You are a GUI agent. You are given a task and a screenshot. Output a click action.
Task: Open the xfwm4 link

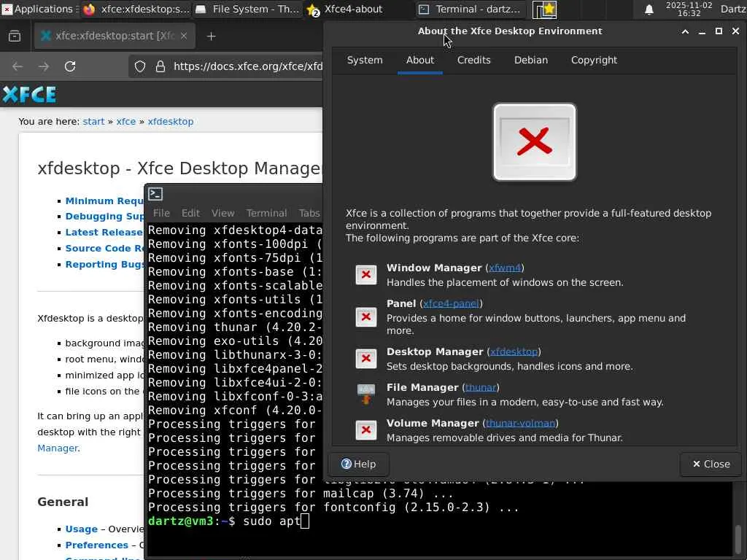(x=505, y=268)
